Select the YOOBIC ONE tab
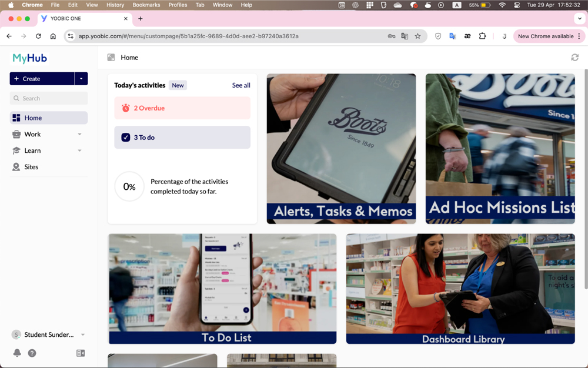The image size is (588, 368). coord(84,18)
